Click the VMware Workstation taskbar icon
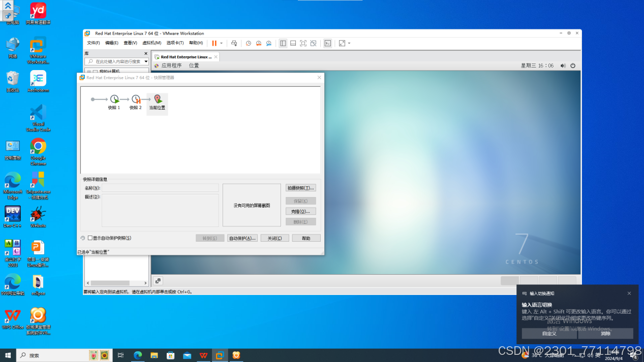 [220, 355]
